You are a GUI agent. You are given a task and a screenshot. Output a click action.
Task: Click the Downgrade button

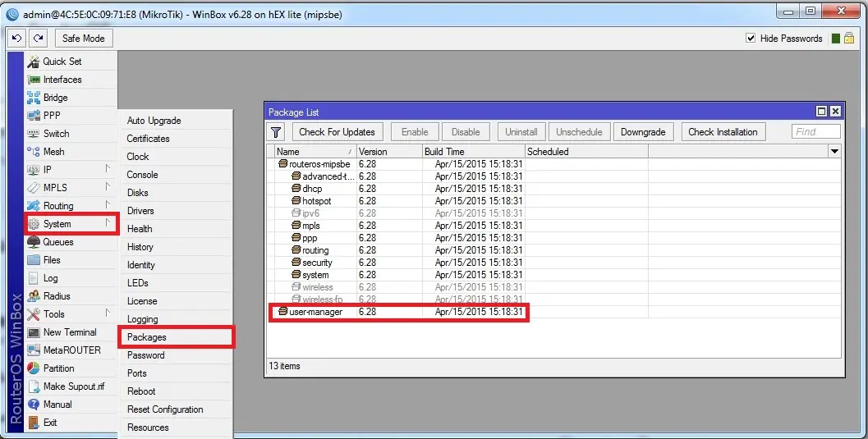coord(643,132)
